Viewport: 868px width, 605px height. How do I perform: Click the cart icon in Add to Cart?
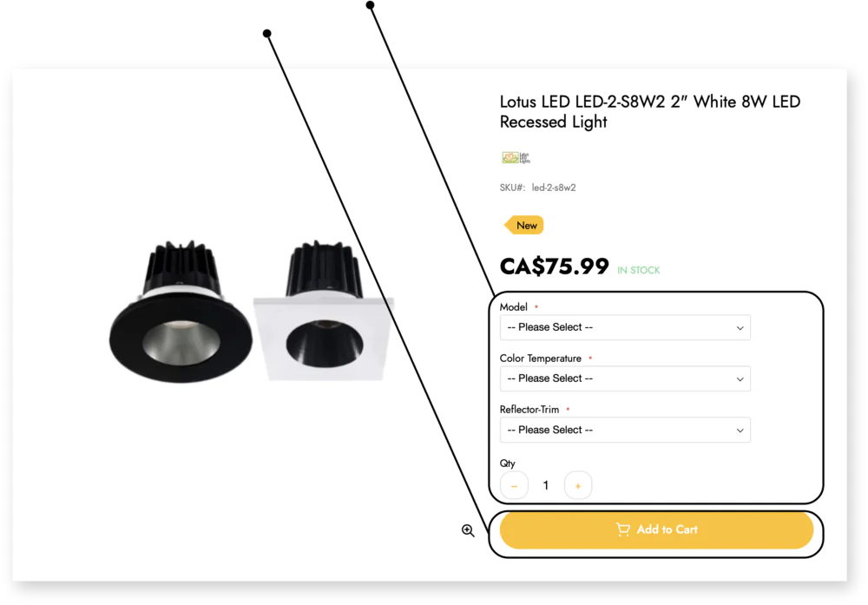tap(622, 529)
